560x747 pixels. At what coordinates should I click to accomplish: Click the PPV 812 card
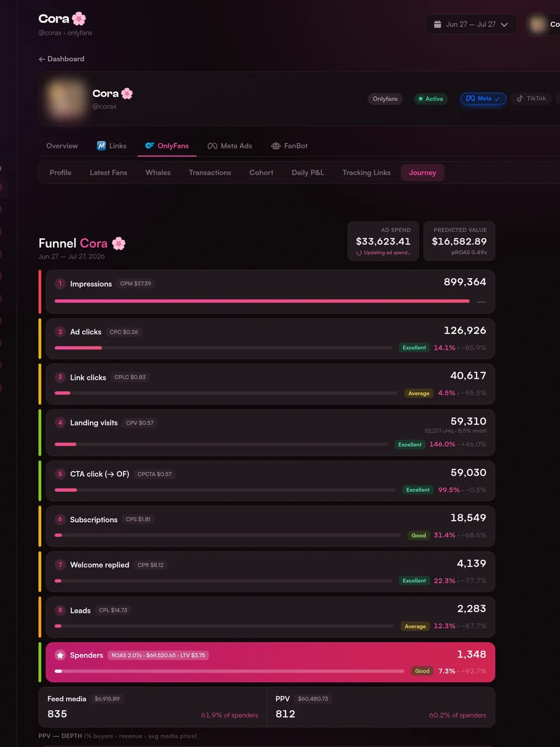(x=381, y=707)
